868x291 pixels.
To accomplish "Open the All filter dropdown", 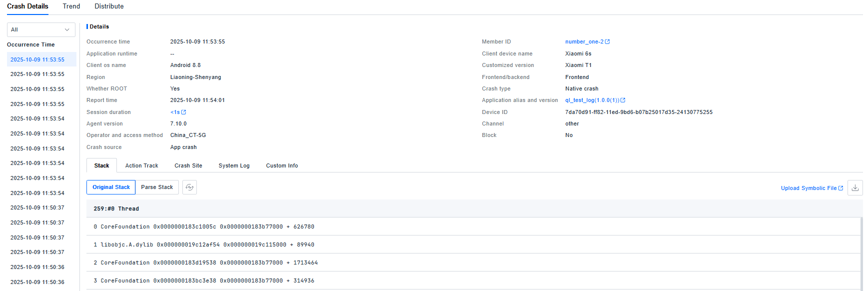I will (x=40, y=30).
